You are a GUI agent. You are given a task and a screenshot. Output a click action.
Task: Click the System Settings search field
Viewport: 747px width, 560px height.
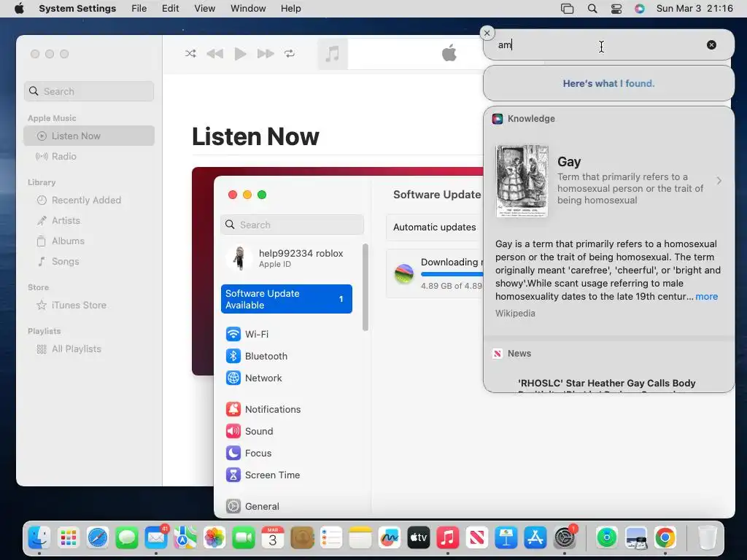(x=292, y=225)
